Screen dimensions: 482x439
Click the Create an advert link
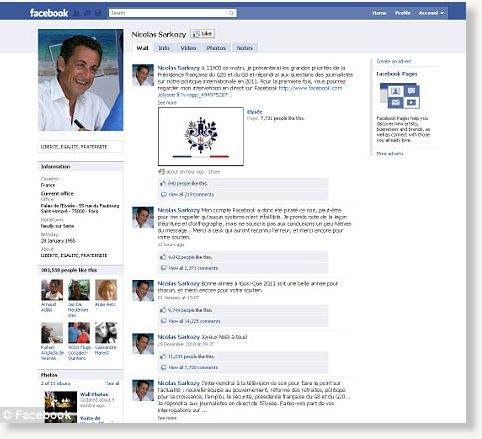(x=394, y=61)
